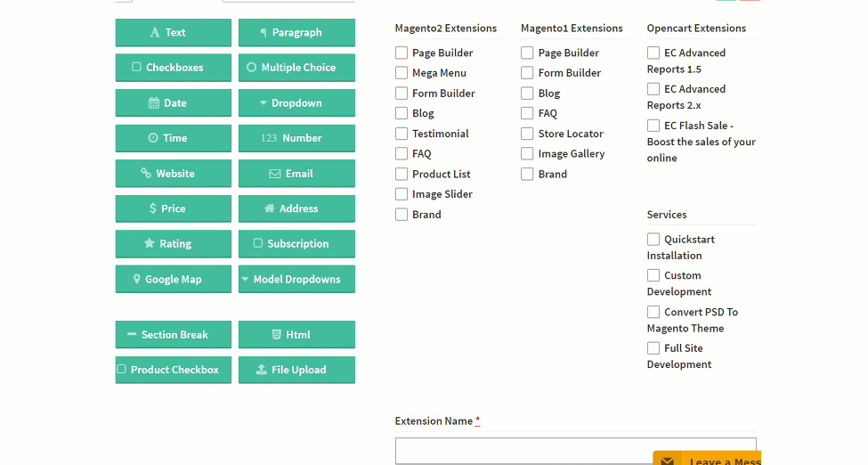
Task: Add a Model Dropdowns field element
Action: pos(296,279)
